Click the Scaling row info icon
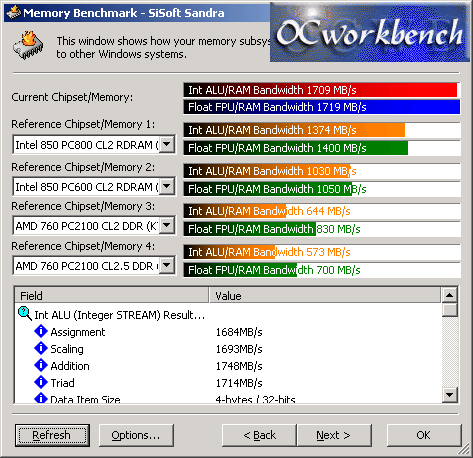473x458 pixels. click(x=41, y=348)
